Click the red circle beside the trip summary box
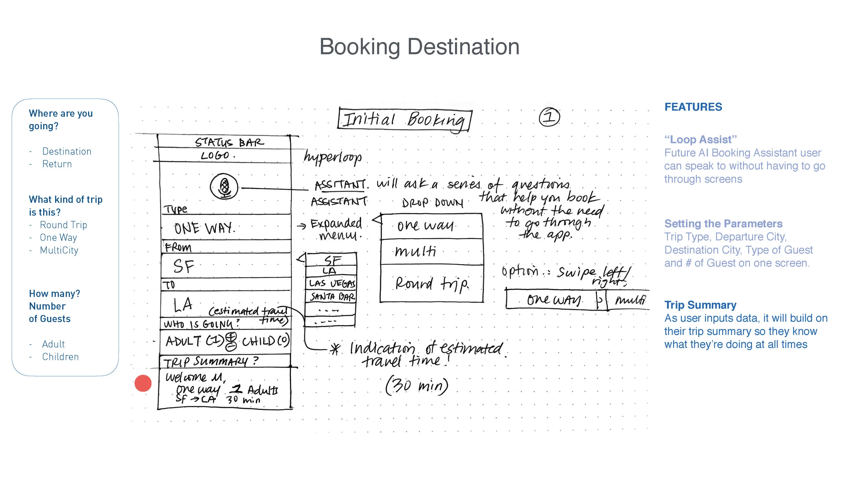The height and width of the screenshot is (488, 868). [x=143, y=383]
